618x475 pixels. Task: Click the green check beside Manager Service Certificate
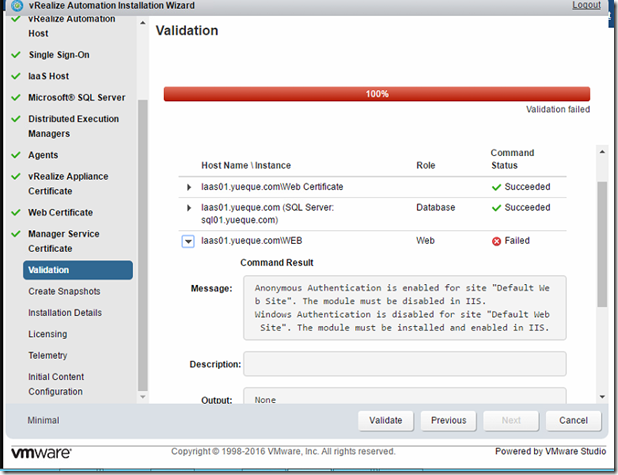coord(16,234)
